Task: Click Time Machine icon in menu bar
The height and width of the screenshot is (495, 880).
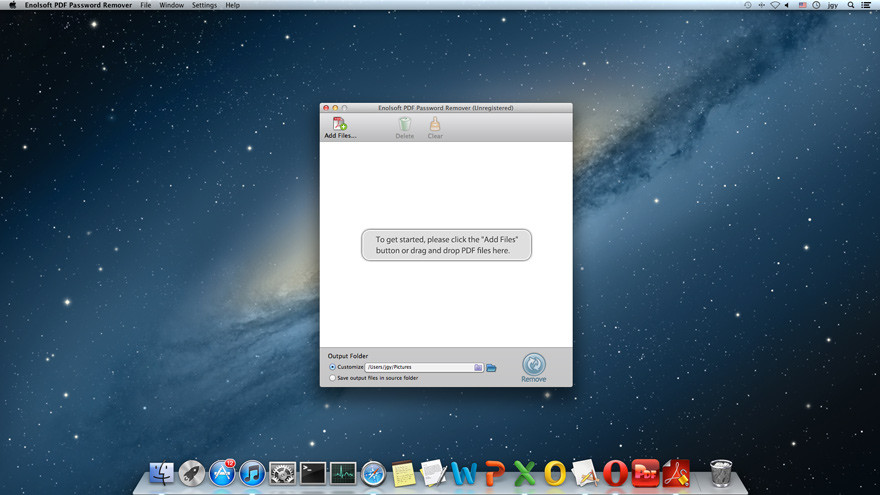Action: (748, 5)
